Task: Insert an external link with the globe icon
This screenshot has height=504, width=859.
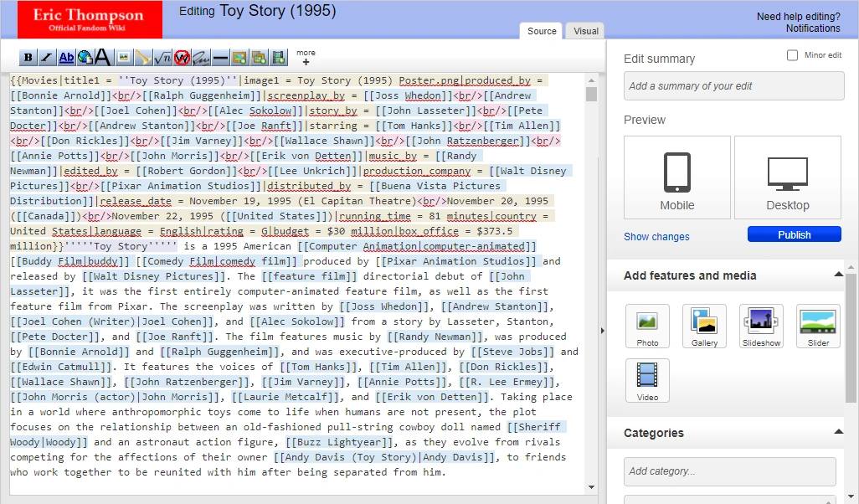Action: [x=85, y=57]
